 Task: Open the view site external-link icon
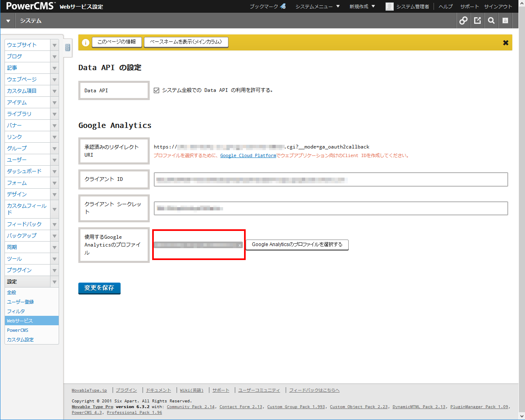click(x=477, y=21)
